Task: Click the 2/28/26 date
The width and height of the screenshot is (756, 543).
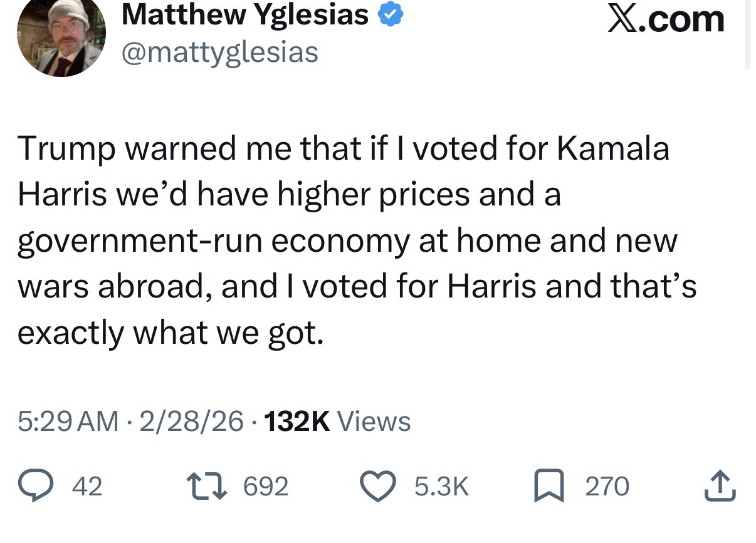Action: tap(191, 421)
